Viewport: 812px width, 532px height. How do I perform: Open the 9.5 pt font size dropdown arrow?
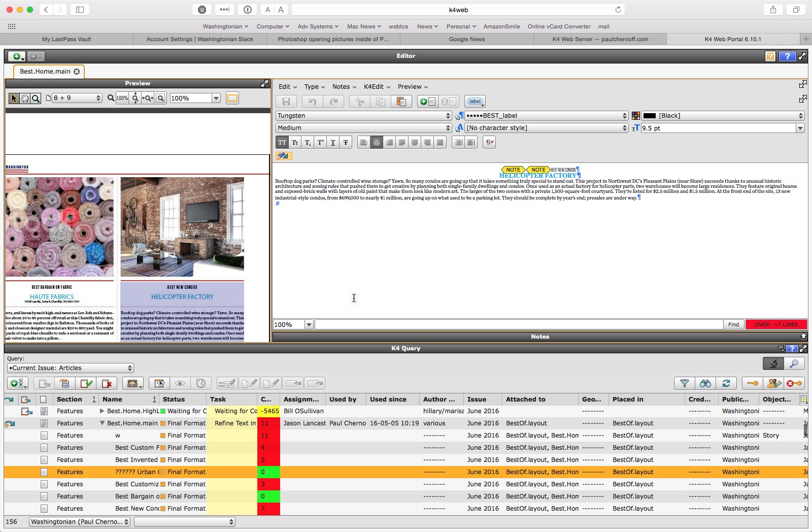pyautogui.click(x=800, y=128)
